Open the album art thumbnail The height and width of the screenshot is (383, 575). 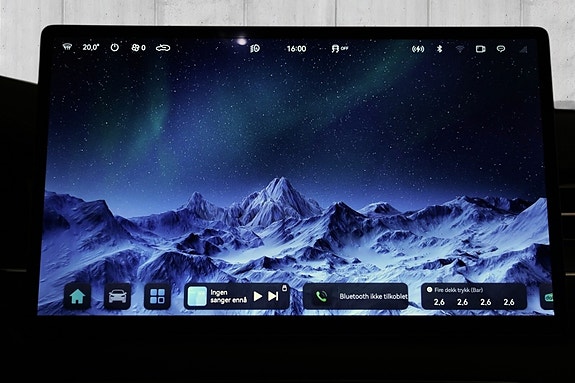coord(197,296)
